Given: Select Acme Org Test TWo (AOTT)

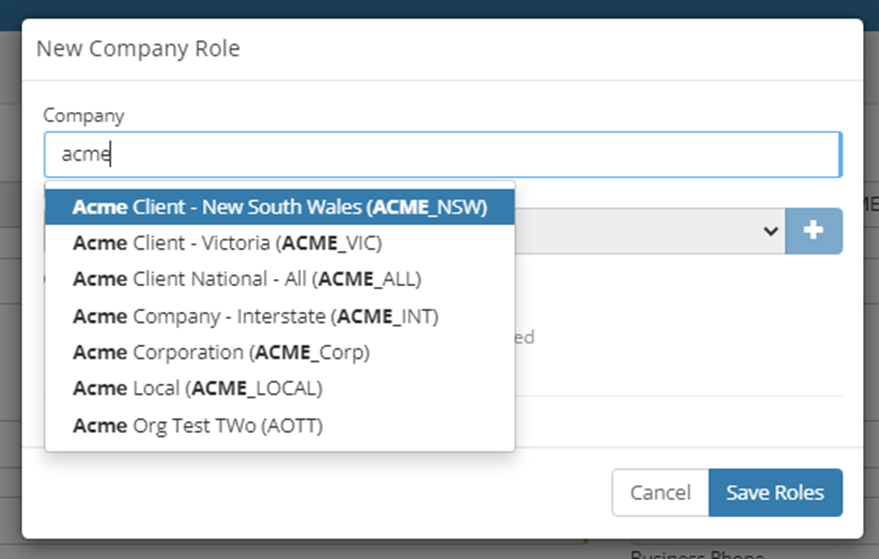Looking at the screenshot, I should tap(198, 425).
